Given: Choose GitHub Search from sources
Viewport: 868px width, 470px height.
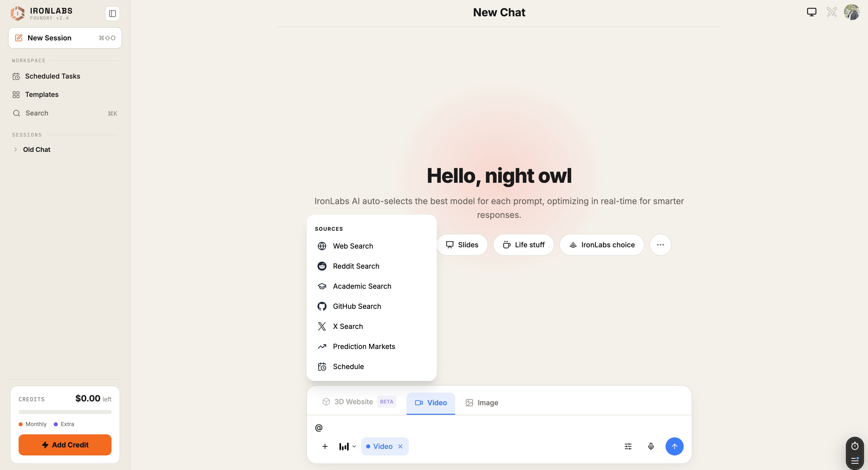Looking at the screenshot, I should point(372,306).
